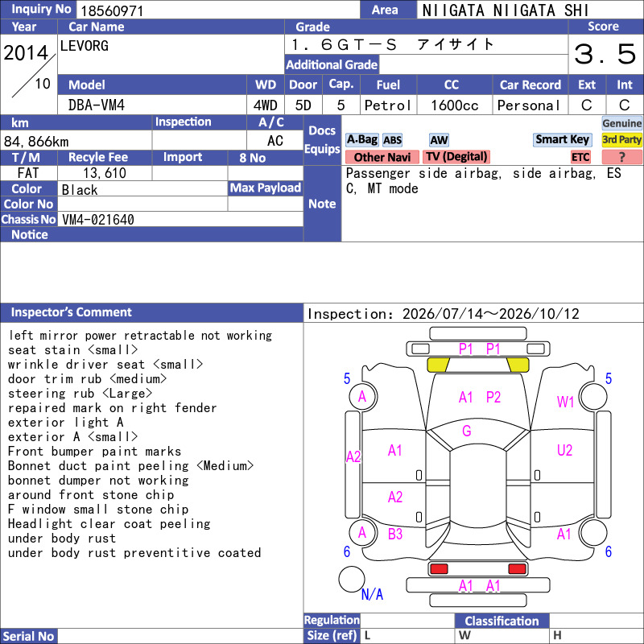Select the AW equipment badge
644x644 pixels.
[439, 140]
